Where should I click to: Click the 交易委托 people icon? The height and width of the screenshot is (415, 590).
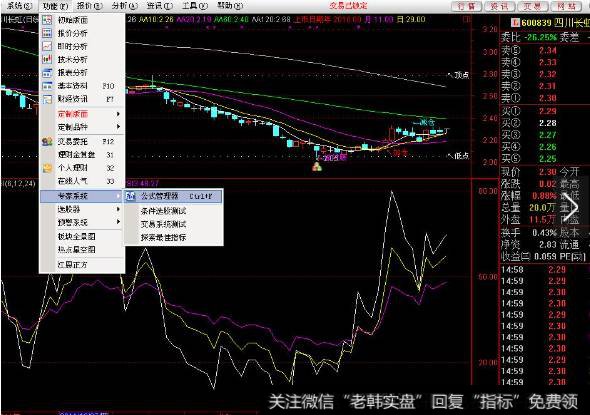47,141
